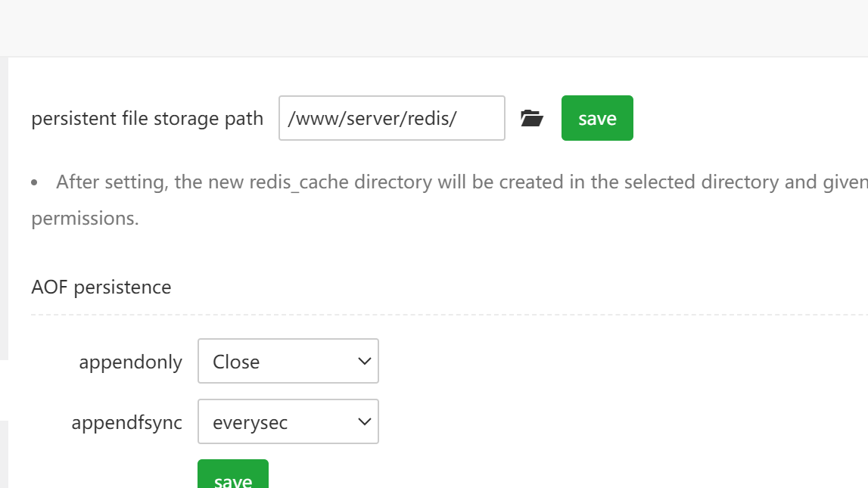Click the appendfsync dropdown chevron arrow
This screenshot has height=488, width=868.
click(364, 422)
